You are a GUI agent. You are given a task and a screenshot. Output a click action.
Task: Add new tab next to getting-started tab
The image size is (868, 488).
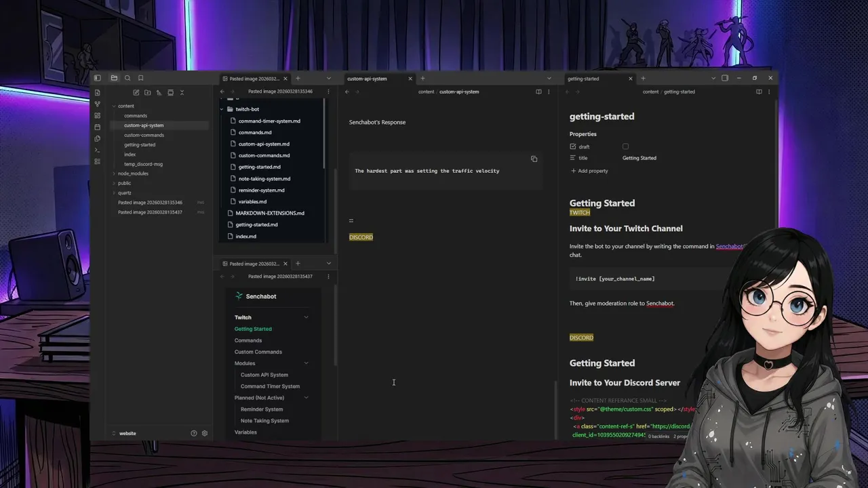[643, 79]
